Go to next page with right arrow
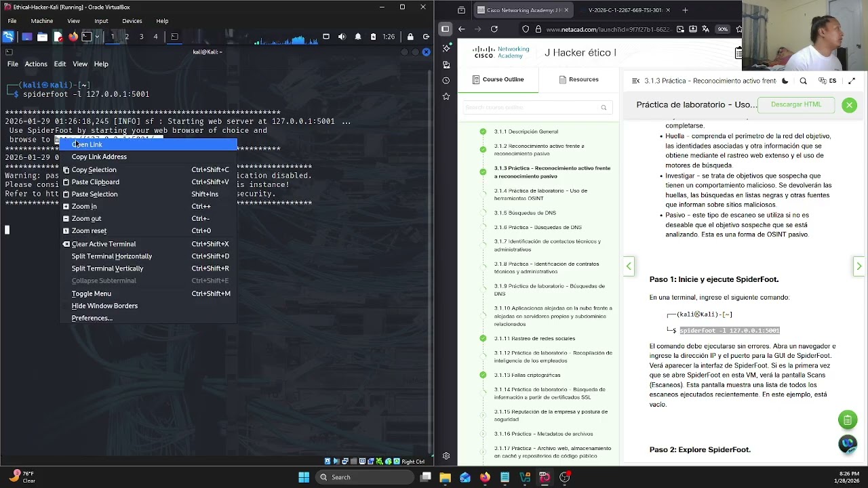The height and width of the screenshot is (488, 868). (859, 266)
